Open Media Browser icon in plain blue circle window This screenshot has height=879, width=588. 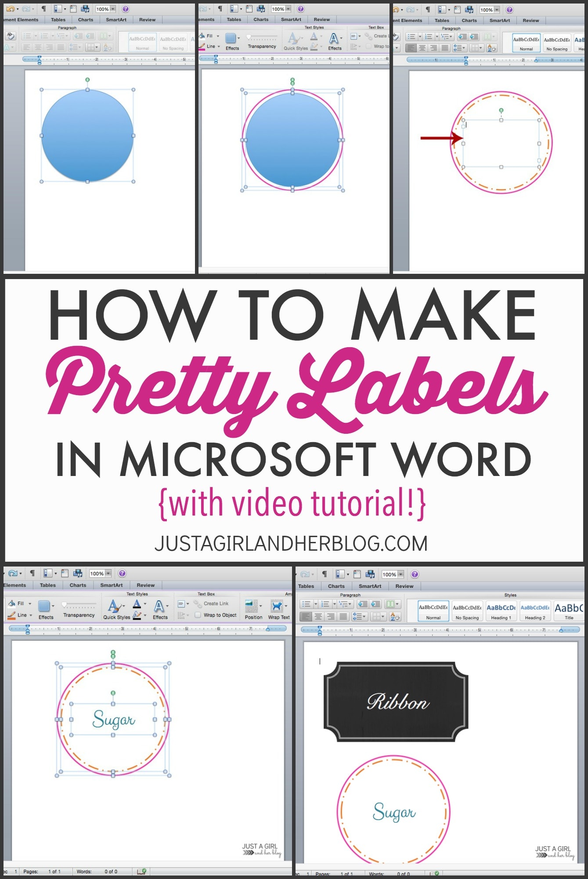click(x=85, y=9)
